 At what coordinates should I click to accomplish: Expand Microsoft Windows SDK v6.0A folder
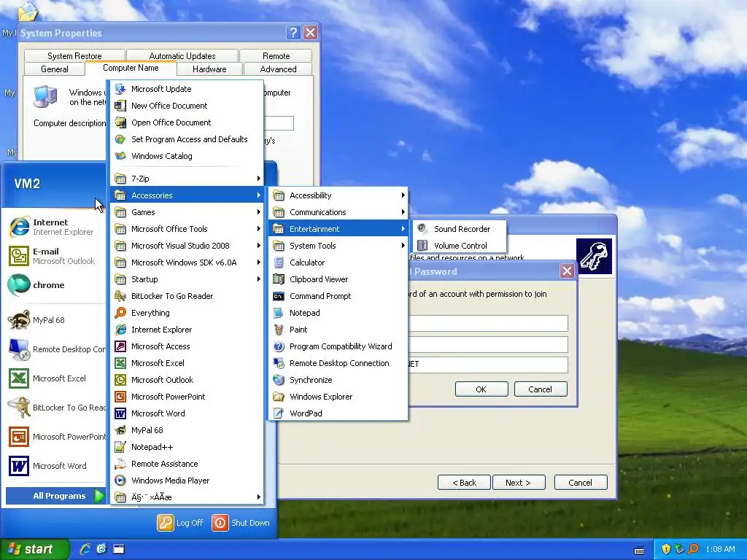pyautogui.click(x=187, y=262)
